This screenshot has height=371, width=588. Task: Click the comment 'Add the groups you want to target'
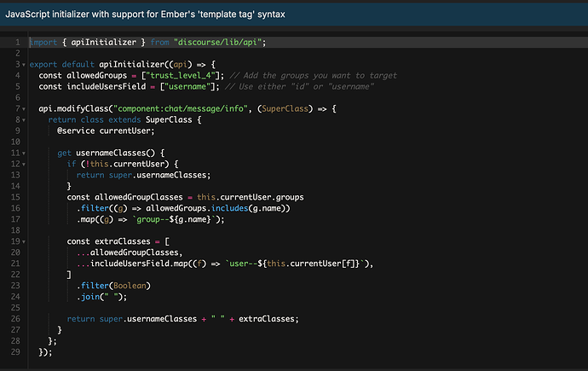click(313, 75)
